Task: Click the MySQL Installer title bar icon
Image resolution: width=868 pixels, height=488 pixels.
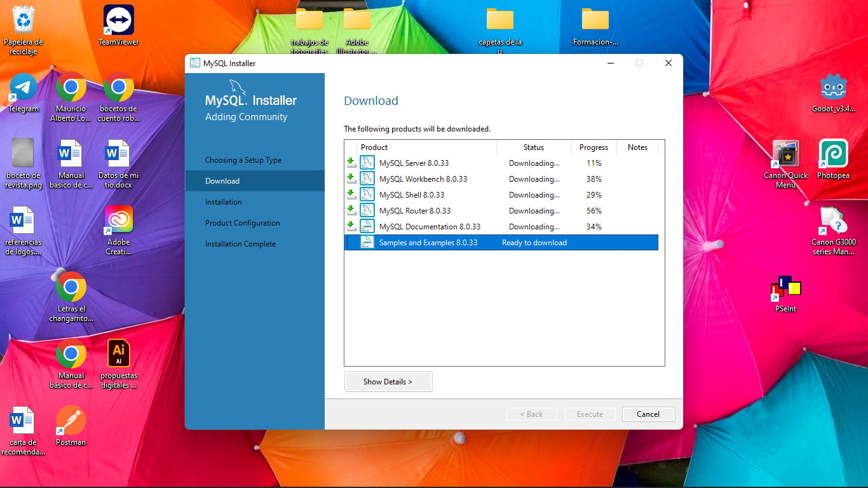Action: click(195, 63)
